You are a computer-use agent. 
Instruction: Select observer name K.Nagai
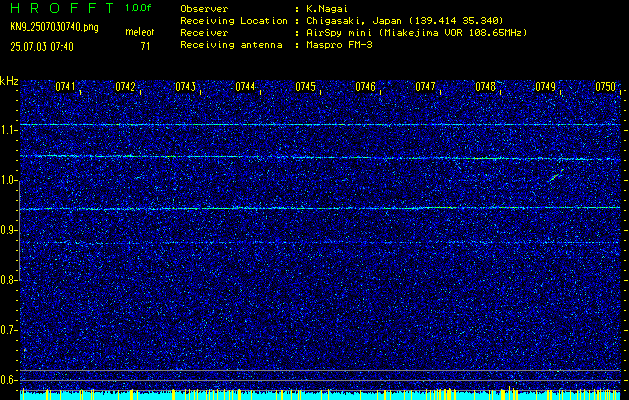[326, 8]
